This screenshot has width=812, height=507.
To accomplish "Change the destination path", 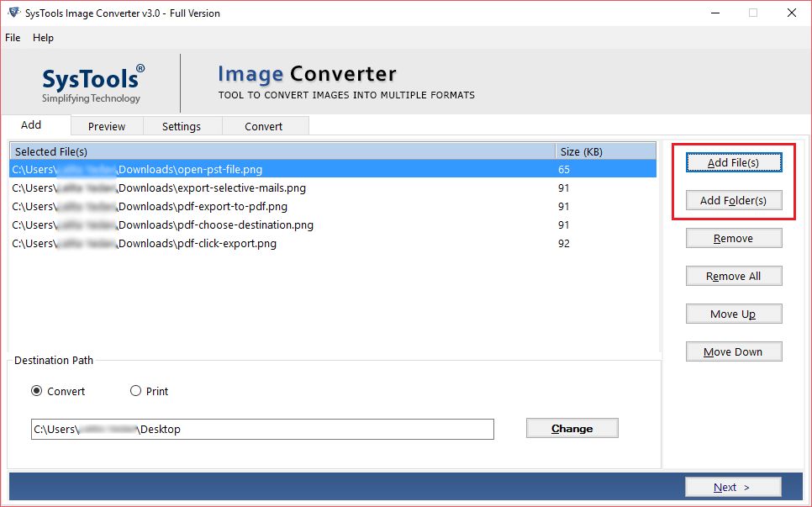I will click(572, 428).
